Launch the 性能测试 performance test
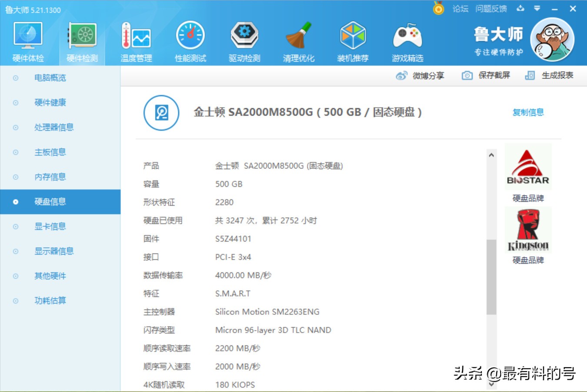Viewport: 587px width, 392px height. 190,38
